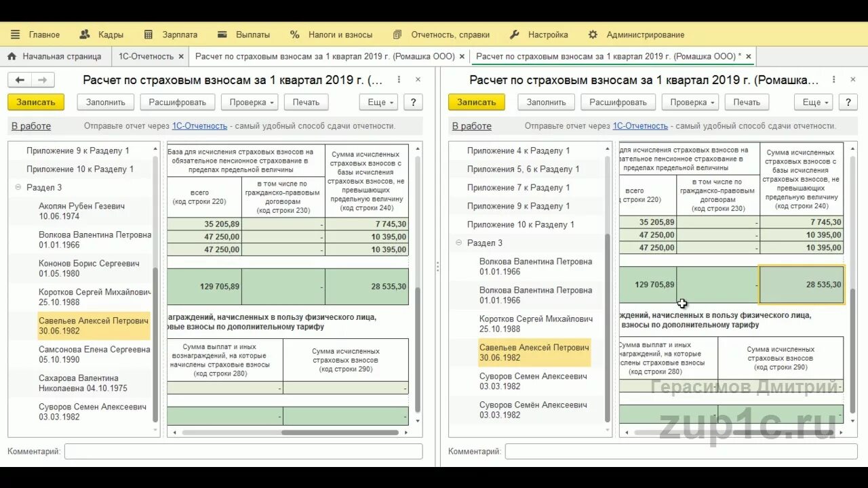The height and width of the screenshot is (488, 868).
Task: Click the Администрирование gear icon
Action: pyautogui.click(x=593, y=35)
